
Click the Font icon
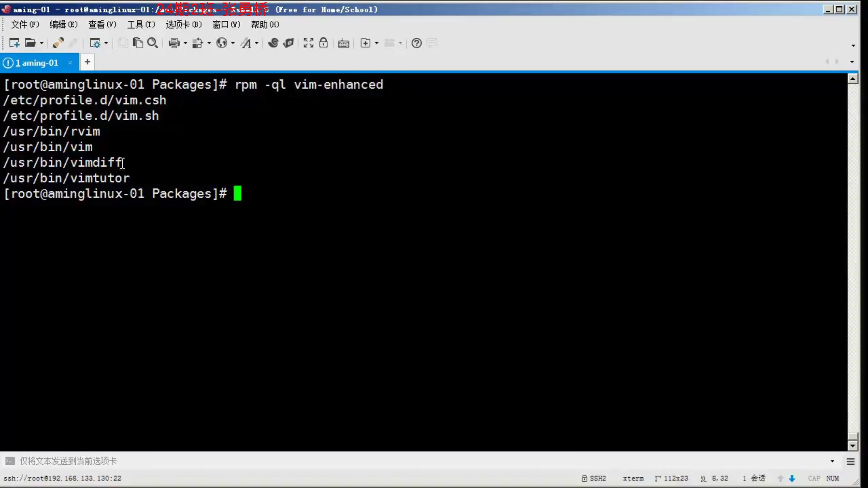click(x=246, y=43)
